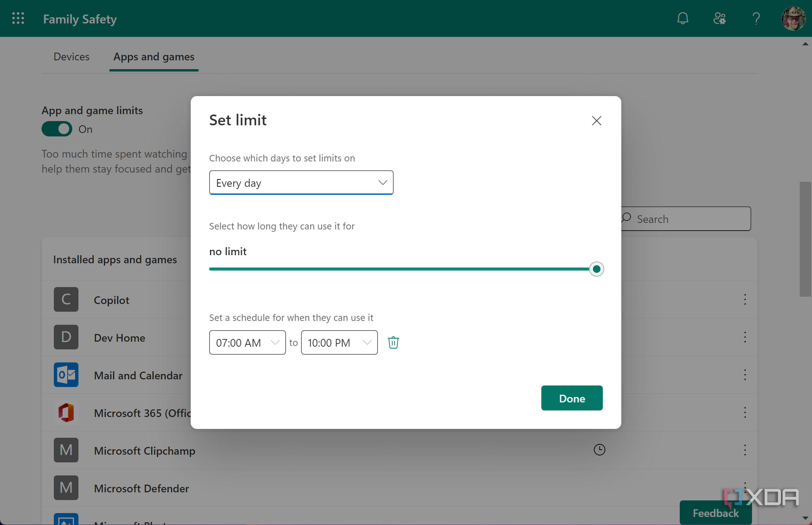812x525 pixels.
Task: Expand the Every day days dropdown
Action: click(301, 183)
